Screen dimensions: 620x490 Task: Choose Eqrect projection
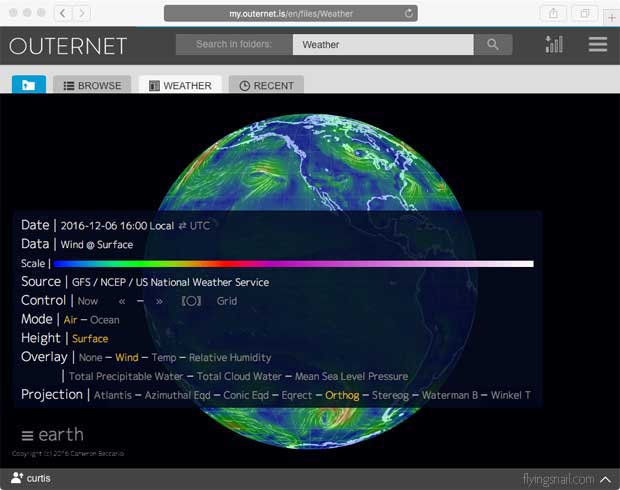[297, 395]
